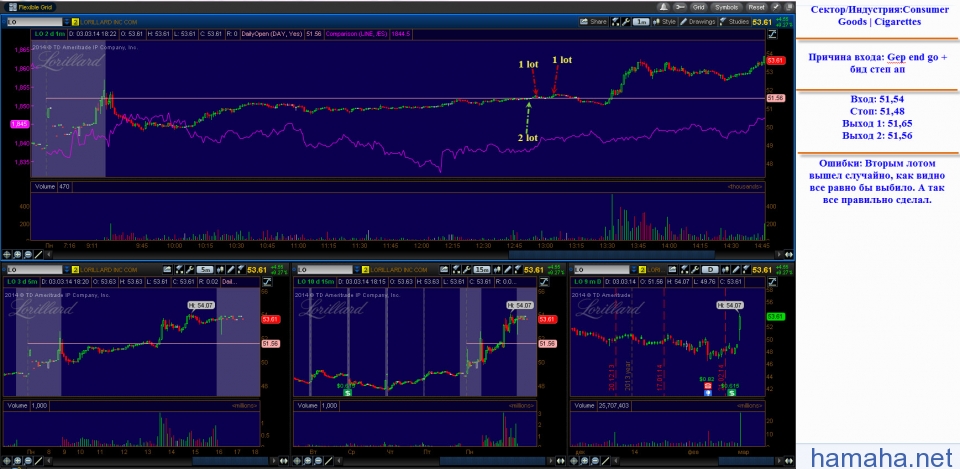Change the 5m timeframe selector
960x469 pixels.
tap(205, 269)
